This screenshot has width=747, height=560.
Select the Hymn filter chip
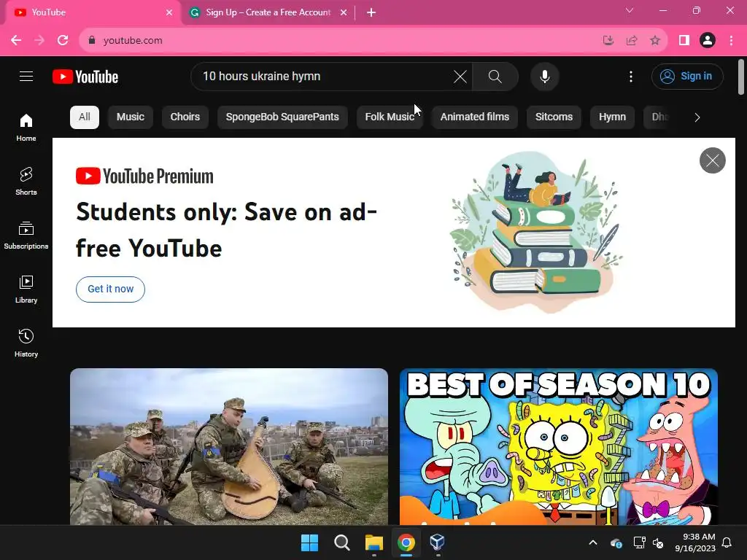point(612,117)
